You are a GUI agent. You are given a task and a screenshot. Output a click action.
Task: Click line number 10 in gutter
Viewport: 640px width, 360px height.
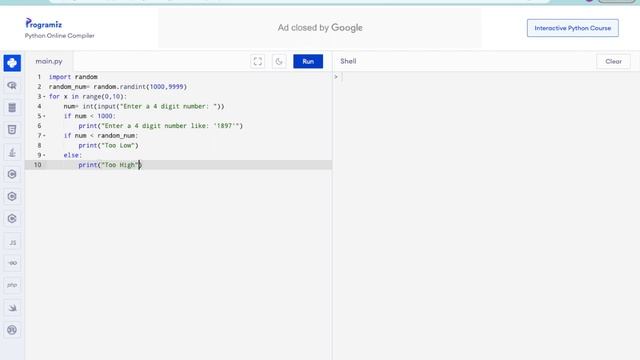(38, 165)
